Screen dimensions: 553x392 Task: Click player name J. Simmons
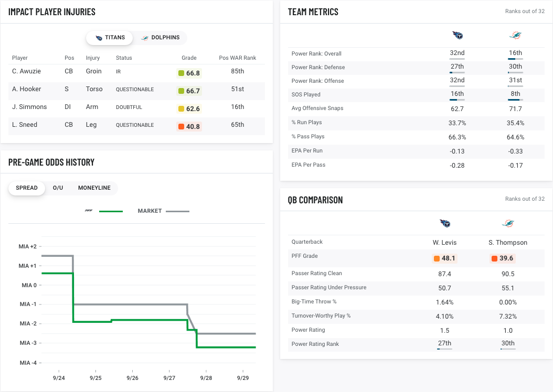pyautogui.click(x=29, y=107)
